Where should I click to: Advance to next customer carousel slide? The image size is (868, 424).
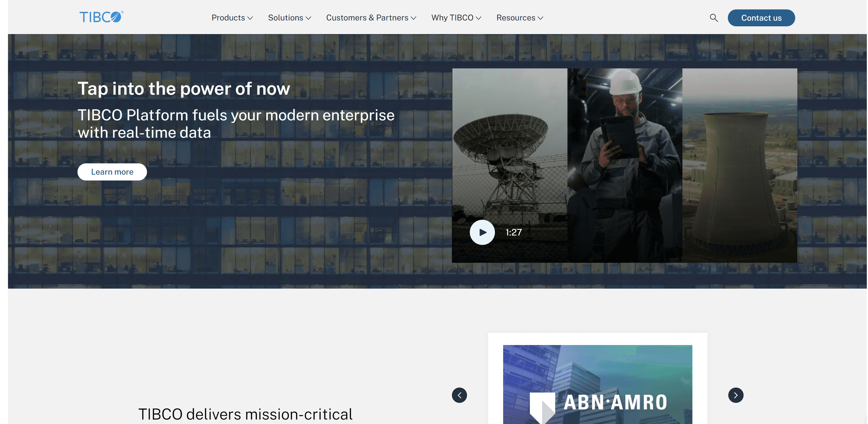point(736,395)
